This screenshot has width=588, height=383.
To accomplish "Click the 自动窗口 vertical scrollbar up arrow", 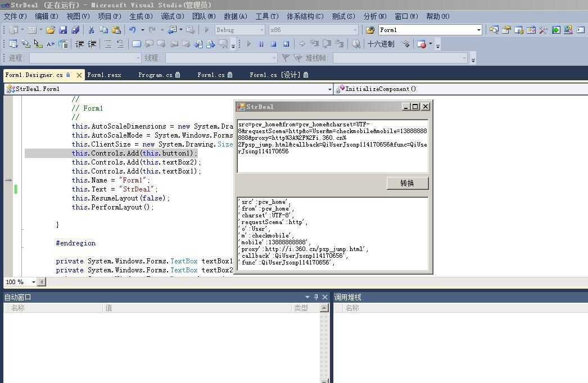I will coord(324,308).
